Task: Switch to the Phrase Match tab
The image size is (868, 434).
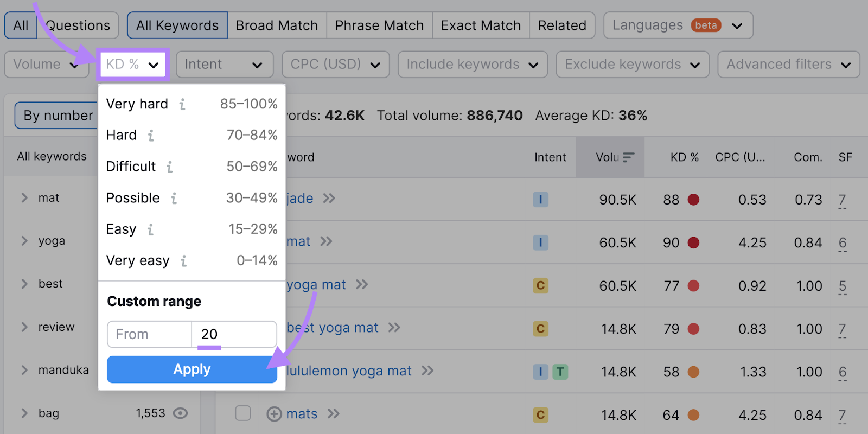Action: pos(379,25)
